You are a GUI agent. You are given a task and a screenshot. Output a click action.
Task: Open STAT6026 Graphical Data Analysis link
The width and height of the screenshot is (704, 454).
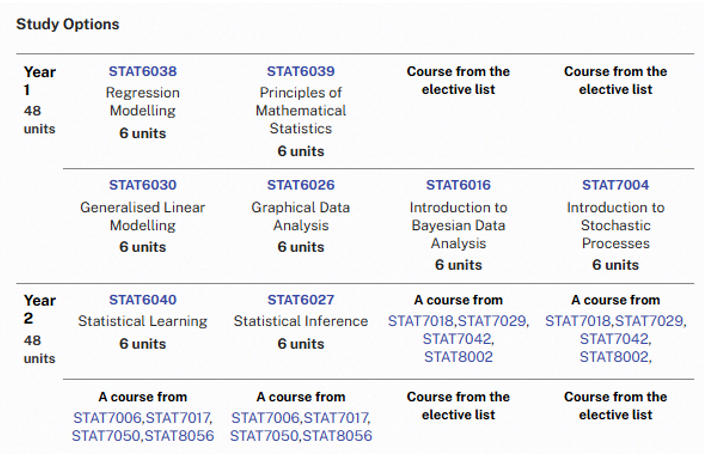301,185
